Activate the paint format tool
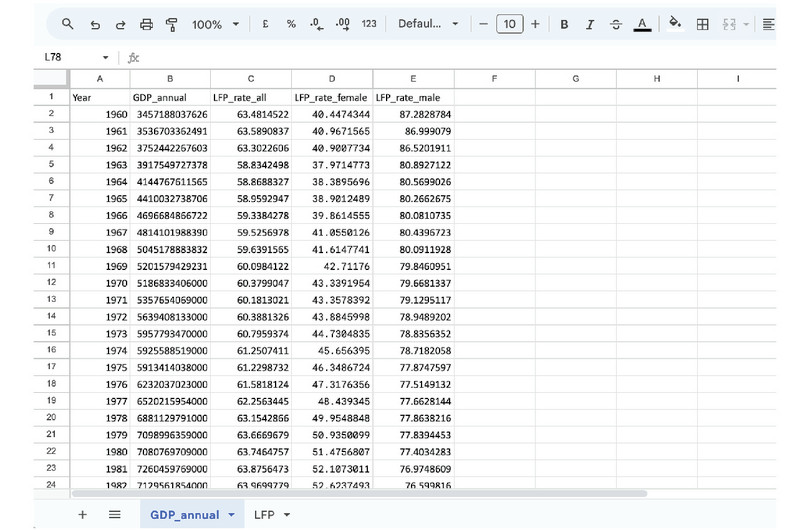Screen dimensions: 810x530 point(172,24)
